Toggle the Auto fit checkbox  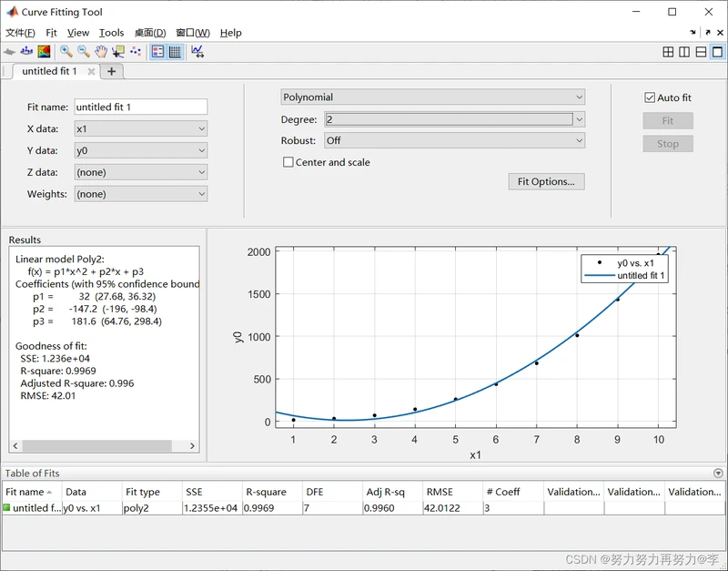point(650,97)
